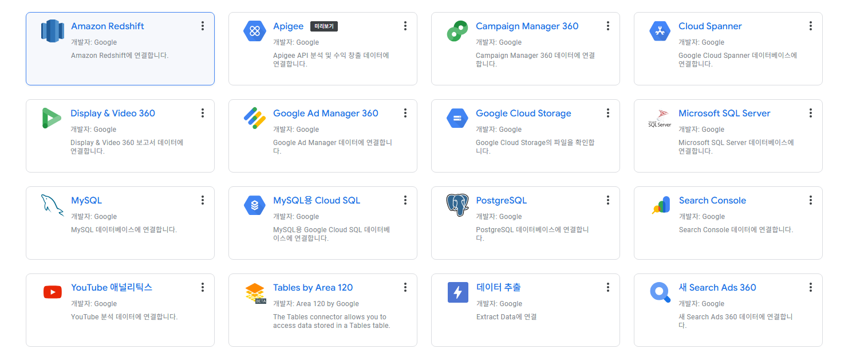
Task: Select the Search Console title
Action: click(712, 201)
